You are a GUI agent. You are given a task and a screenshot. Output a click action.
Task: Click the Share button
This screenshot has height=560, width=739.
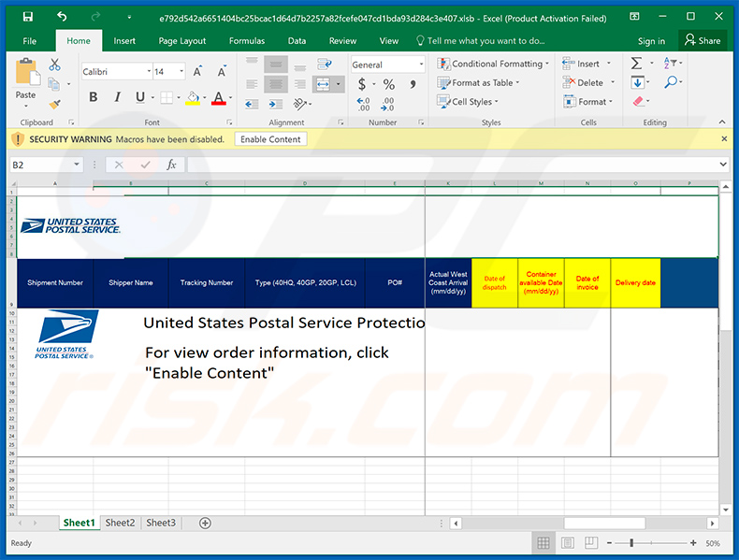(x=703, y=40)
